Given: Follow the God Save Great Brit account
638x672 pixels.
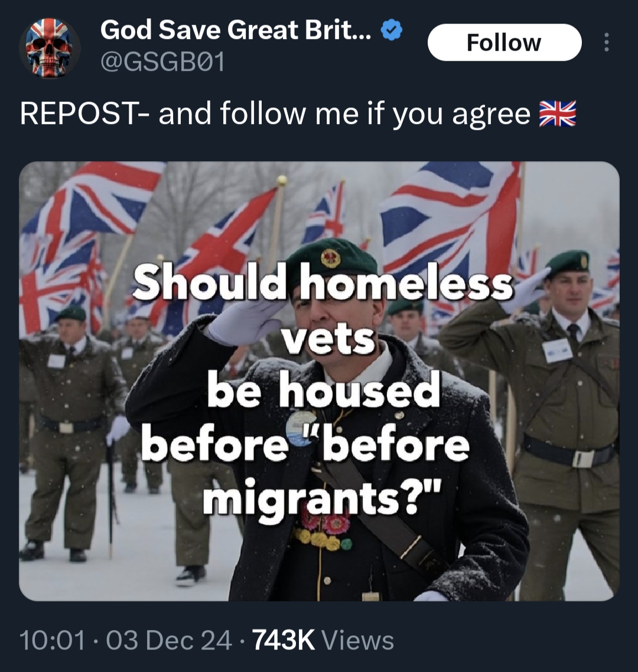Looking at the screenshot, I should point(504,43).
